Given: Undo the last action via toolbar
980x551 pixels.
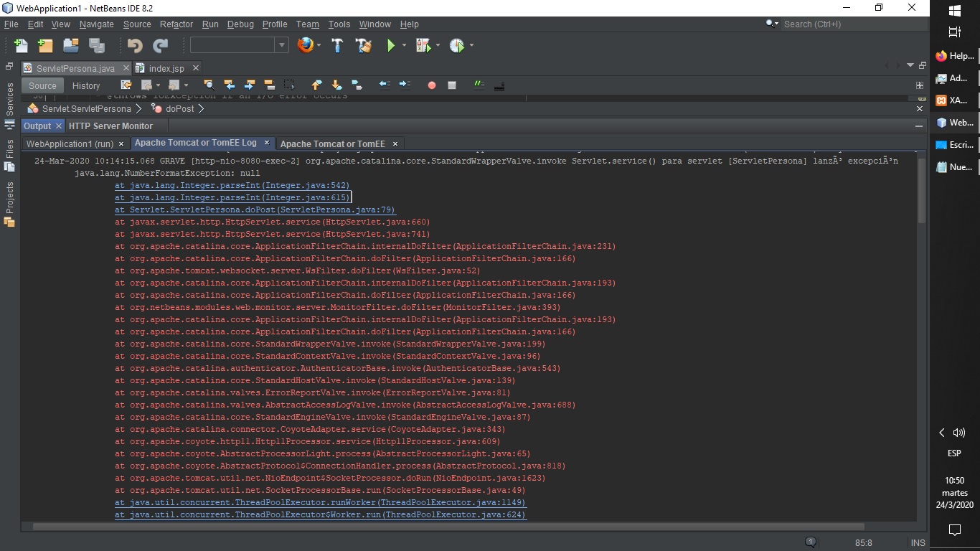Looking at the screenshot, I should click(x=135, y=46).
